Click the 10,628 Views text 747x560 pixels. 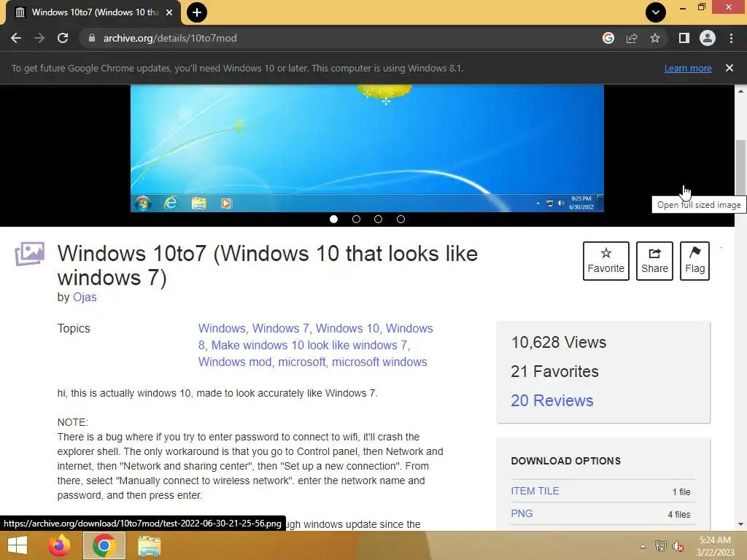pyautogui.click(x=558, y=343)
